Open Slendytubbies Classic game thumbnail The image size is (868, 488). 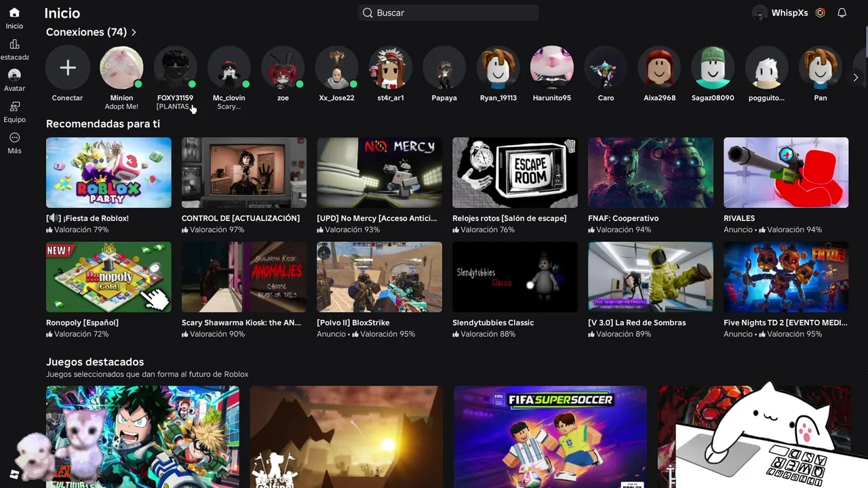515,277
